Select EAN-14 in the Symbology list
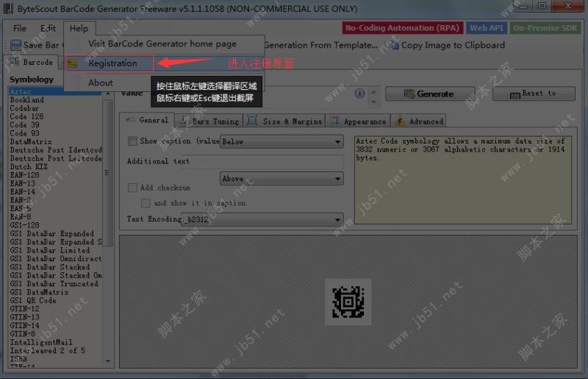Image resolution: width=588 pixels, height=379 pixels. pyautogui.click(x=23, y=192)
